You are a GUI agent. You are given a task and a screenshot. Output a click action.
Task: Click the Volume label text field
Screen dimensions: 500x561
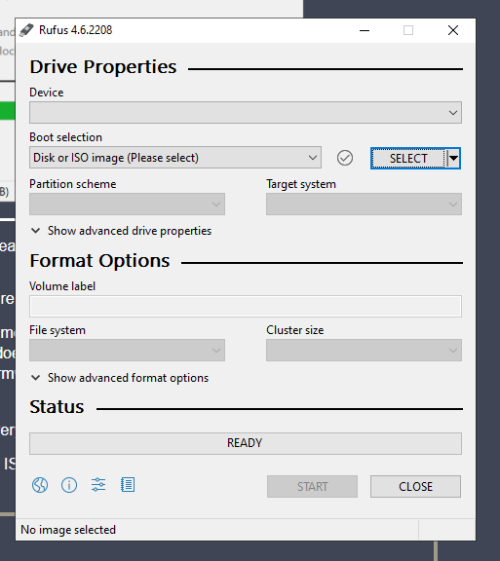(x=245, y=306)
